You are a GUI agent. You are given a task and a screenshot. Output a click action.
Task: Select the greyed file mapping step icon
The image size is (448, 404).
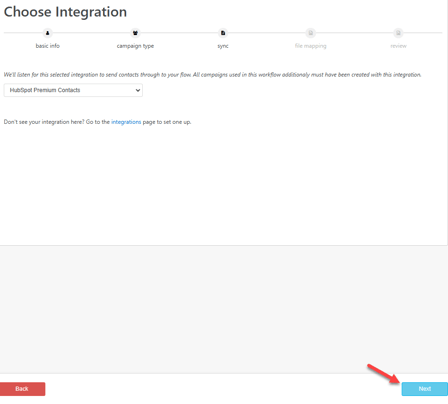point(311,33)
